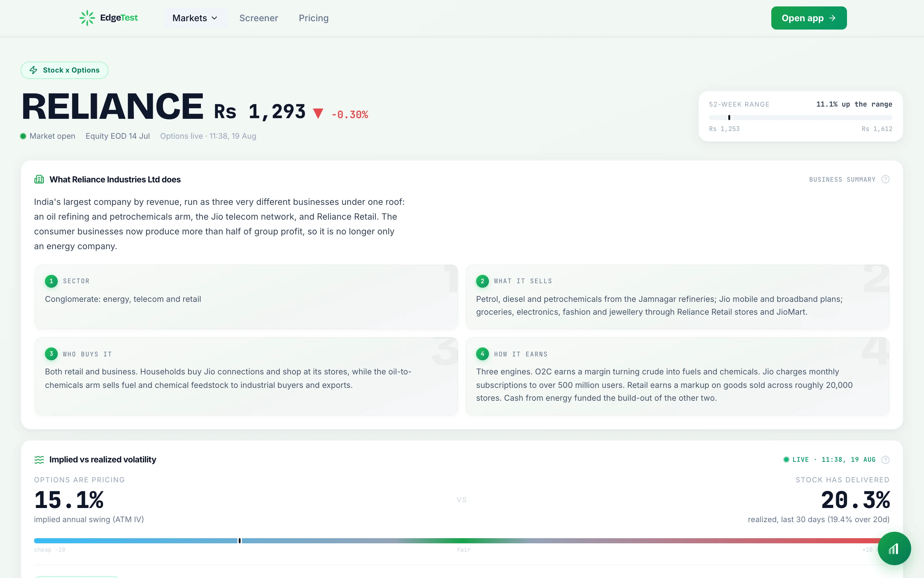Click the green LIVE indicator dot
This screenshot has width=924, height=578.
coord(786,460)
